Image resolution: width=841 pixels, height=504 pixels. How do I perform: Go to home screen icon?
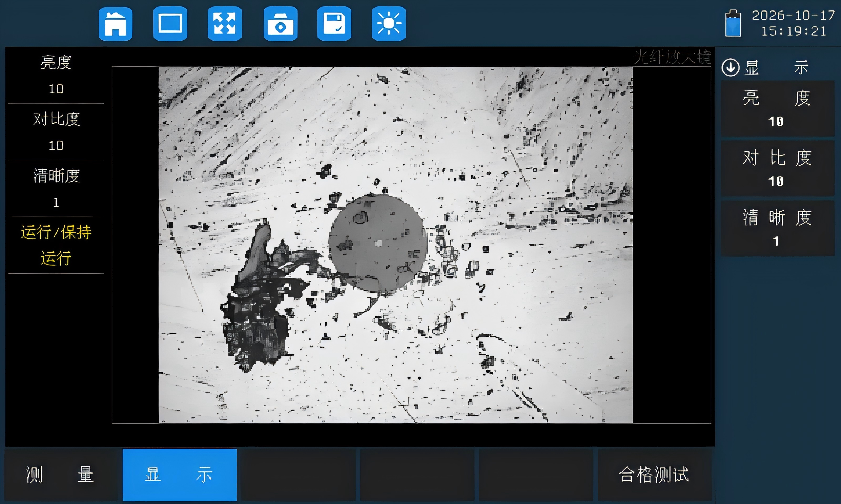pyautogui.click(x=116, y=23)
